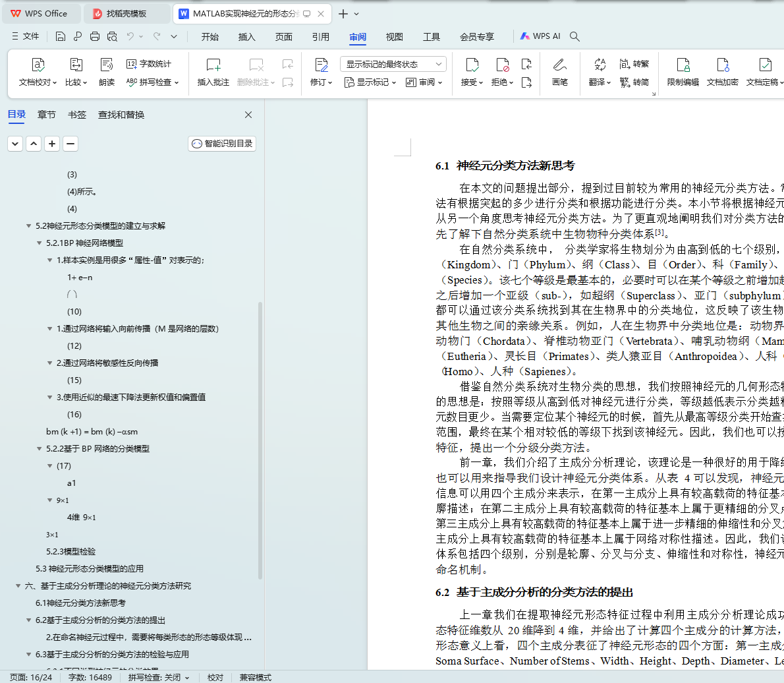Open 字数统计 word count
784x683 pixels.
(148, 64)
